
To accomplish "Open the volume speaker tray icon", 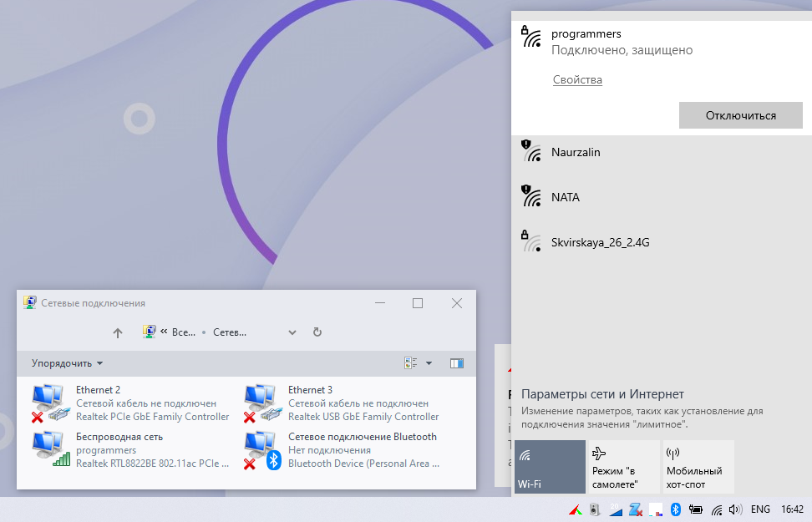I will tap(735, 509).
